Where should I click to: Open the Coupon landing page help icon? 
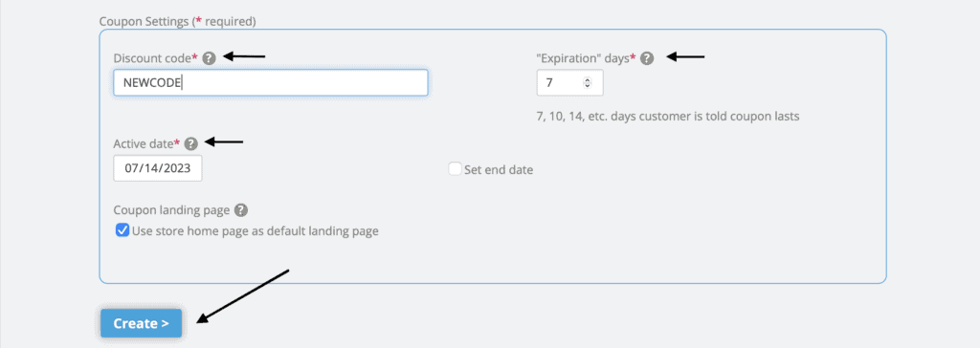[x=241, y=210]
